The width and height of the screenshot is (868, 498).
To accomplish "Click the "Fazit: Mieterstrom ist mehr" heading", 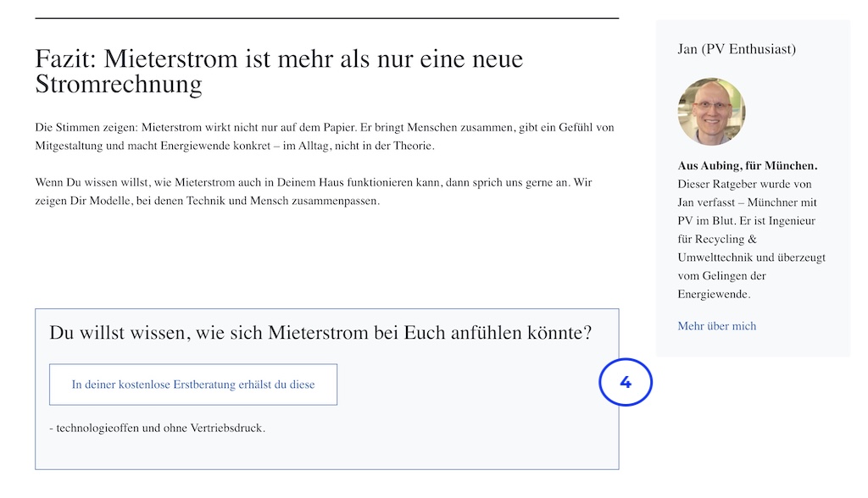I will (x=279, y=71).
